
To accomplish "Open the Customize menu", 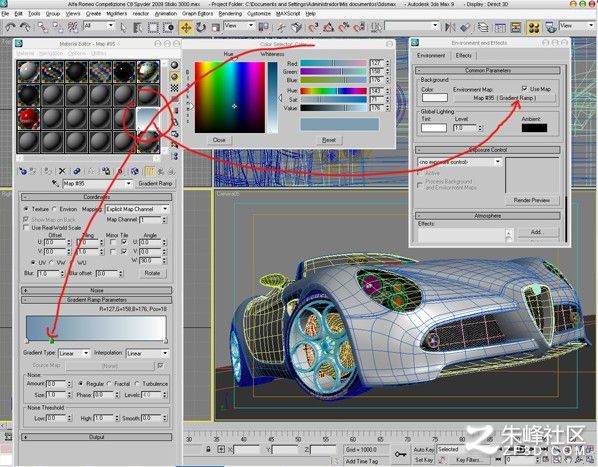I will pyautogui.click(x=259, y=14).
